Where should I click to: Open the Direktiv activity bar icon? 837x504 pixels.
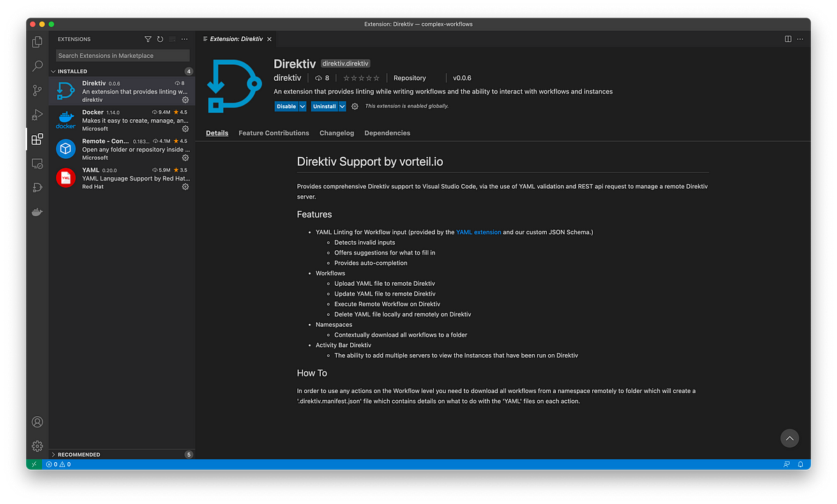38,188
